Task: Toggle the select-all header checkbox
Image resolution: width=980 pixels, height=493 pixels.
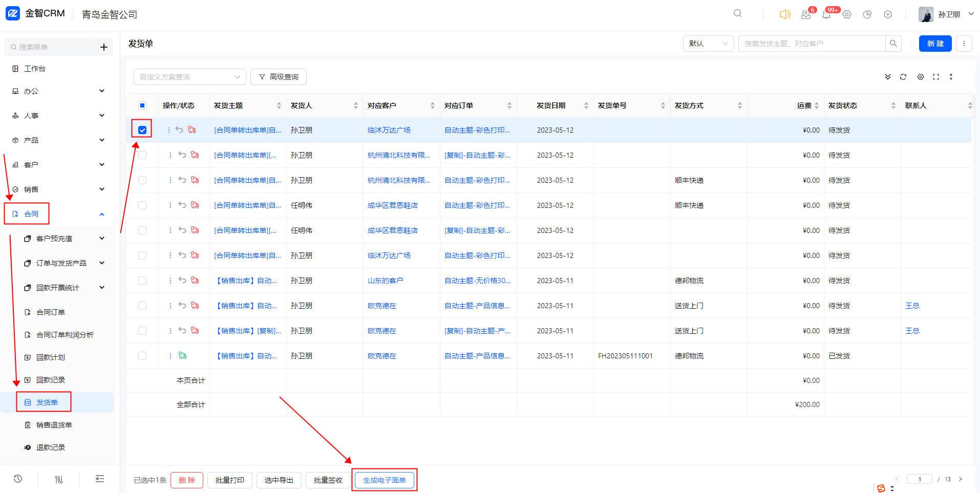Action: point(142,105)
